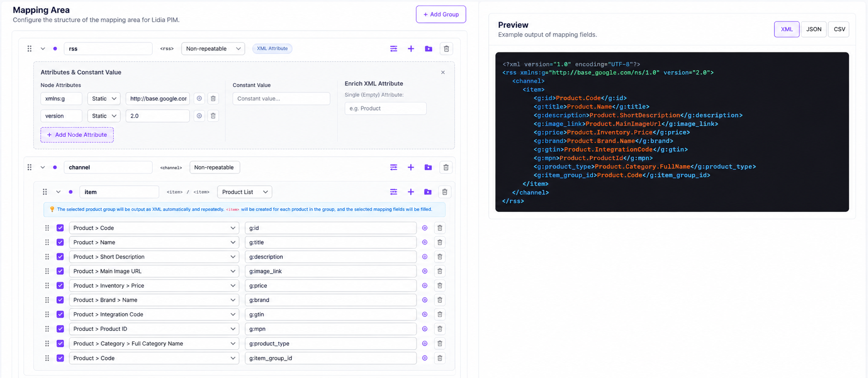The height and width of the screenshot is (378, 868).
Task: Open the Product > Short Description source dropdown
Action: [154, 257]
